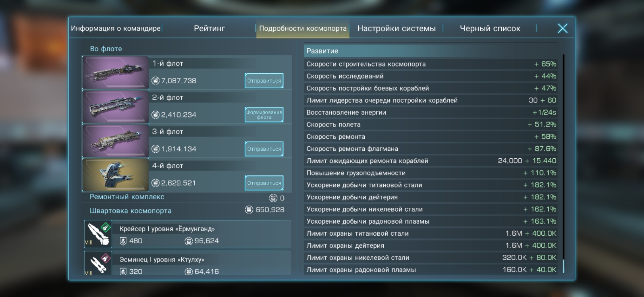644x297 pixels.
Task: Switch to the Рейтинг tab
Action: [x=209, y=28]
